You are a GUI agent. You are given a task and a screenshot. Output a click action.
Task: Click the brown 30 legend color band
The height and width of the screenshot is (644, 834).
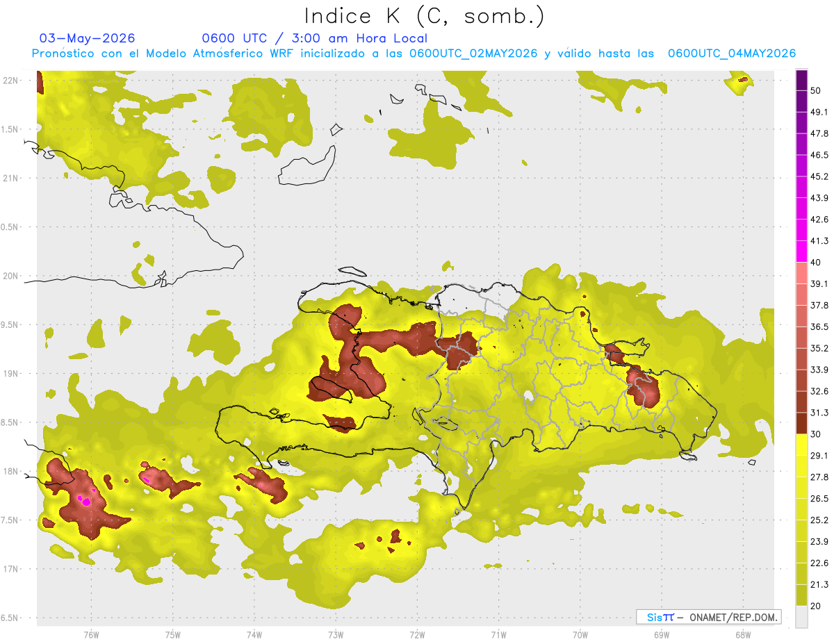(801, 423)
